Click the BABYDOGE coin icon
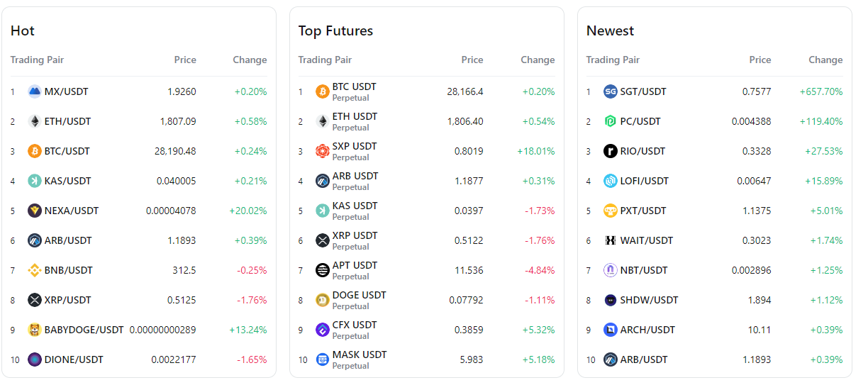The height and width of the screenshot is (385, 868). 35,330
